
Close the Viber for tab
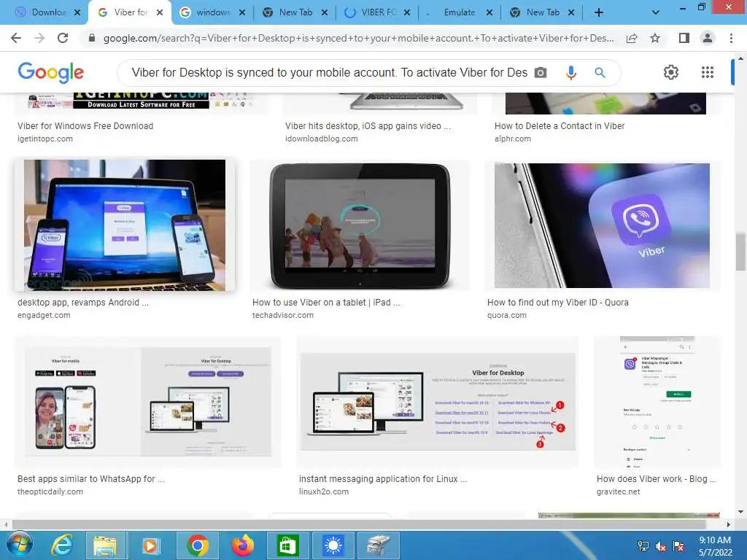coord(160,12)
